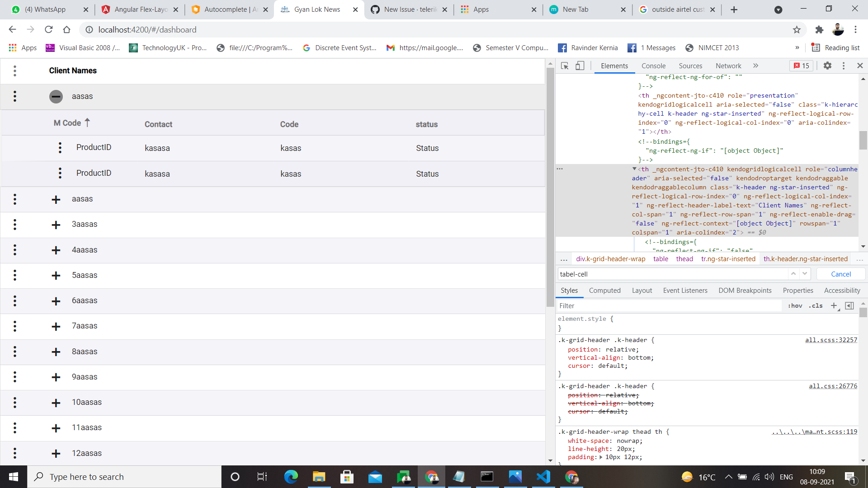Image resolution: width=868 pixels, height=488 pixels.
Task: Expand the th columnheader DOM node
Action: point(635,169)
